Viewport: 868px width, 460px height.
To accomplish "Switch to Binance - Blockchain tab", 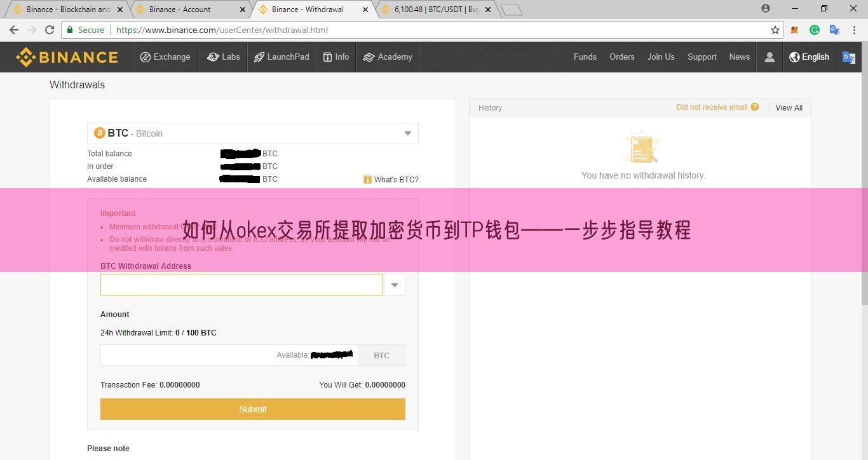I will (69, 9).
